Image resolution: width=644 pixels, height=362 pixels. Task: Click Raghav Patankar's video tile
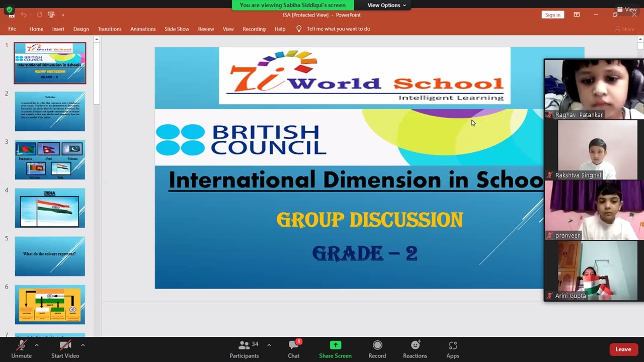coord(594,89)
